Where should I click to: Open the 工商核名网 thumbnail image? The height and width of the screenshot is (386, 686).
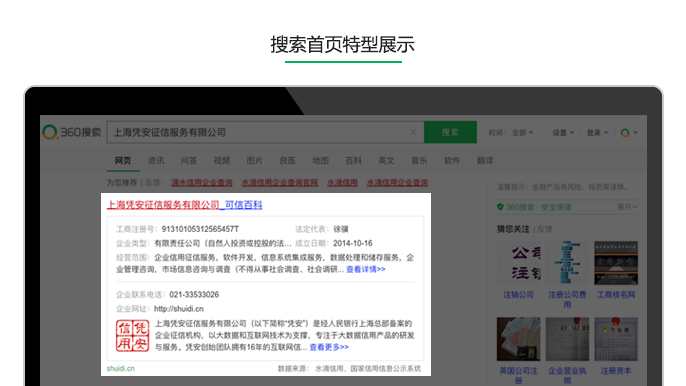(x=616, y=263)
